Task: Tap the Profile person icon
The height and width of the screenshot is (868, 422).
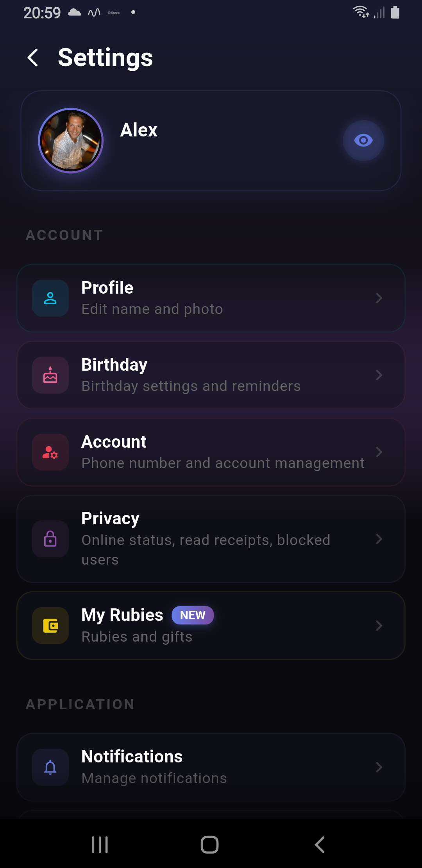Action: [x=50, y=298]
